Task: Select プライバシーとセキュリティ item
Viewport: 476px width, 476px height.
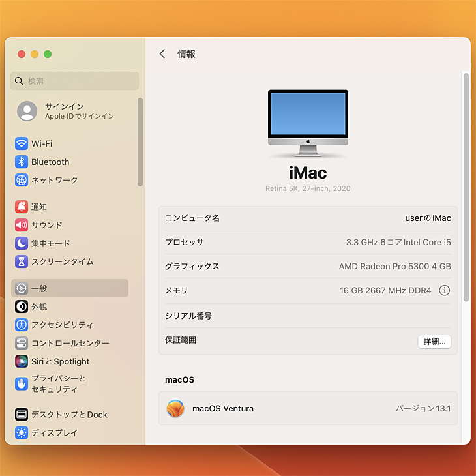Action: tap(59, 383)
